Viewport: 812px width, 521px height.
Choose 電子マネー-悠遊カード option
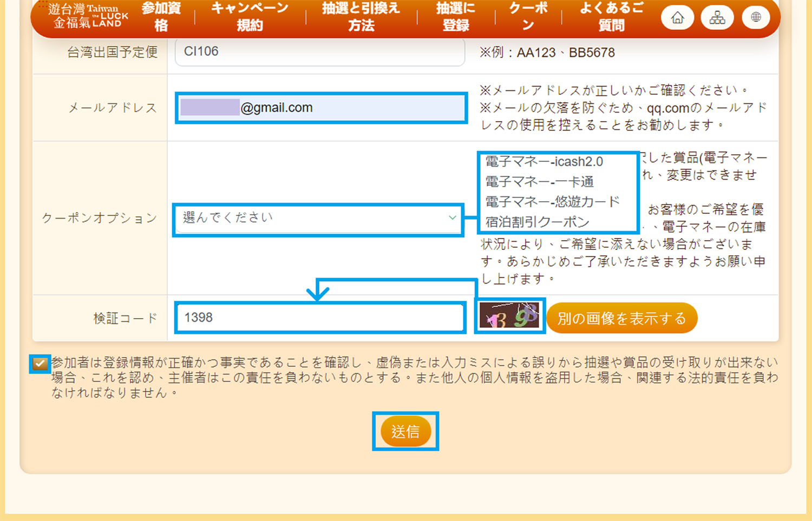click(x=552, y=202)
